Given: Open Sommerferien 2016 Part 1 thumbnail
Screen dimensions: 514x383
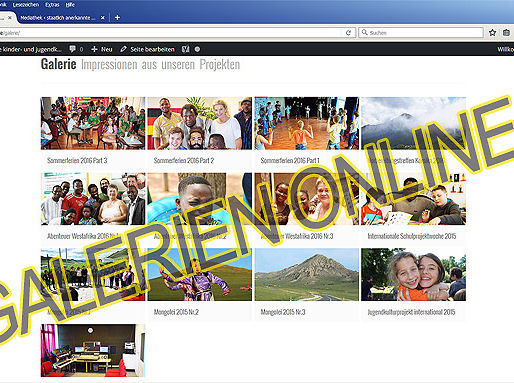Looking at the screenshot, I should point(307,123).
